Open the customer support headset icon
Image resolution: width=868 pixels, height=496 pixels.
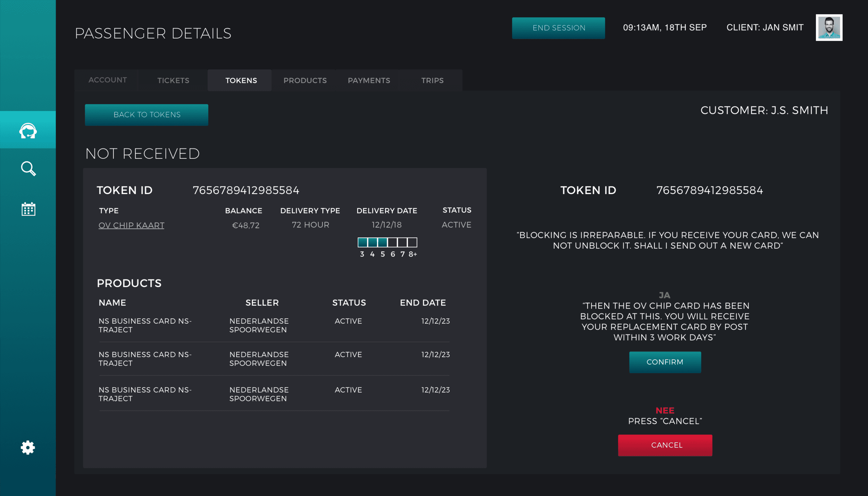point(28,131)
